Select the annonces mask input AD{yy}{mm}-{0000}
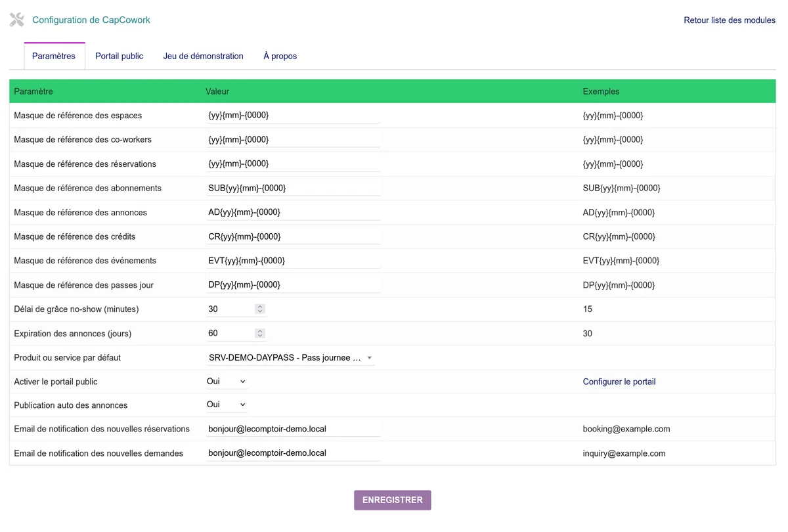 pyautogui.click(x=293, y=212)
